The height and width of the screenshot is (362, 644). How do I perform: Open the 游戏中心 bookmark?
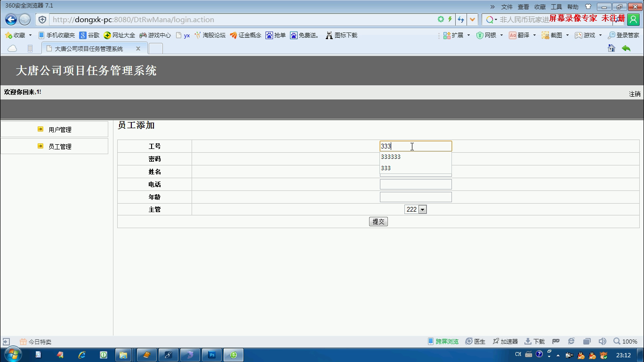point(155,35)
